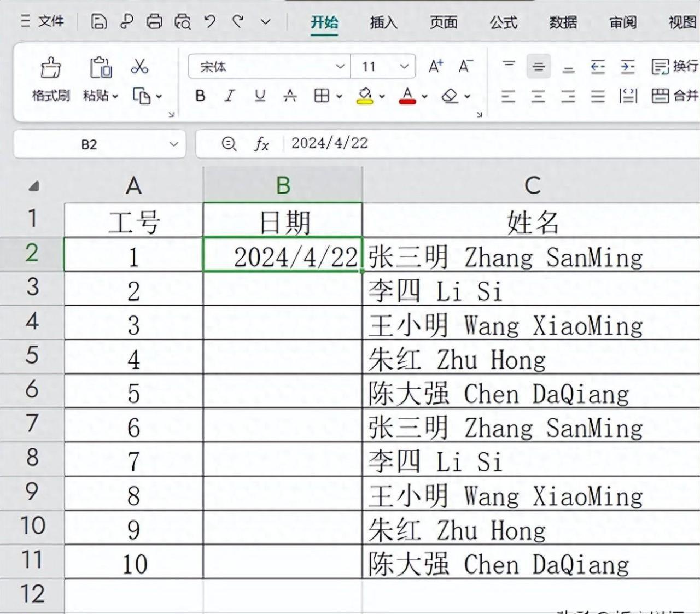
Task: Center text horizontally
Action: click(x=539, y=96)
